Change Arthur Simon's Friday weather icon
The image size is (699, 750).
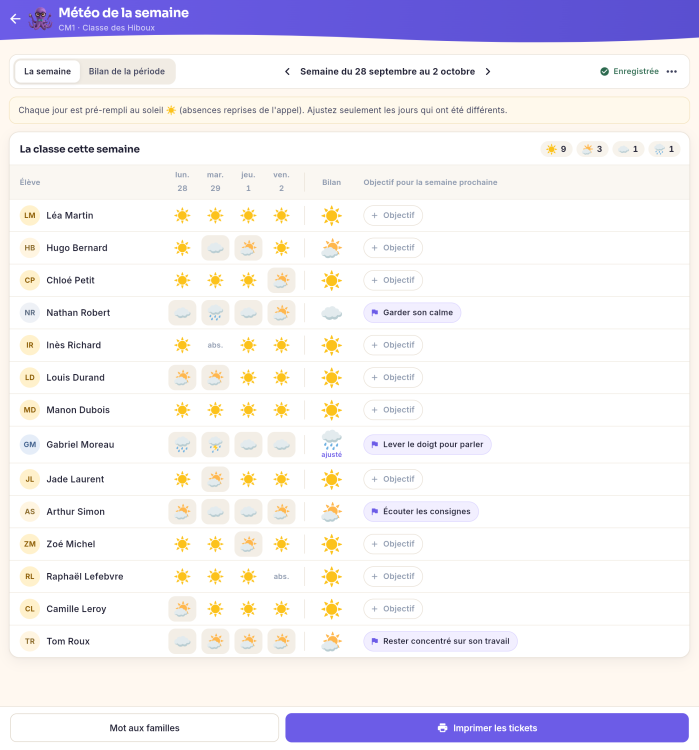(x=281, y=511)
